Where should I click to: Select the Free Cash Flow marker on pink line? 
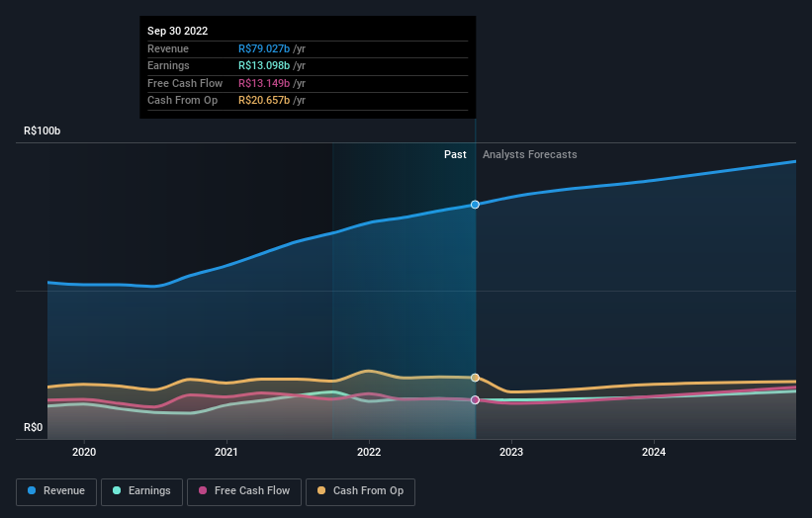[475, 400]
